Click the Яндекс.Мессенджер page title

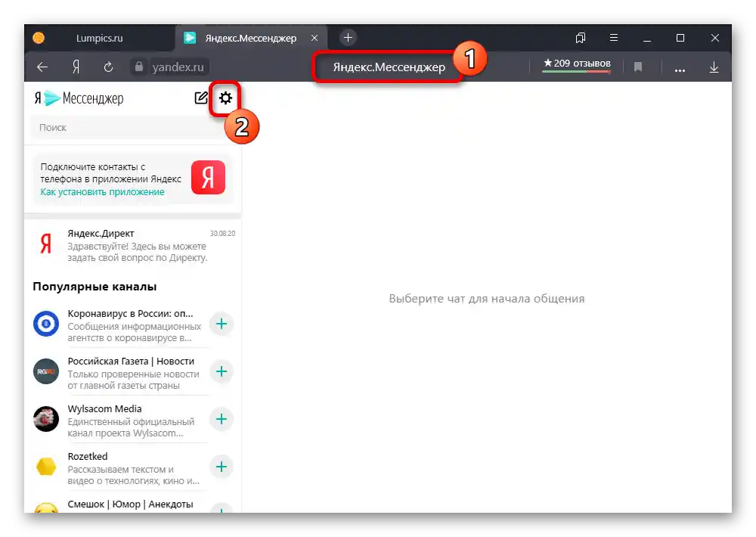pyautogui.click(x=389, y=67)
